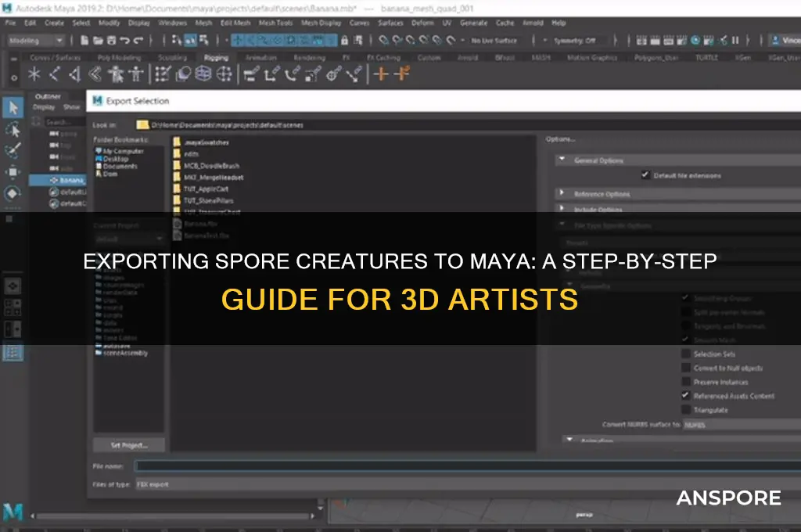Disable Referenced Assets Content
This screenshot has height=532, width=801.
(x=686, y=396)
